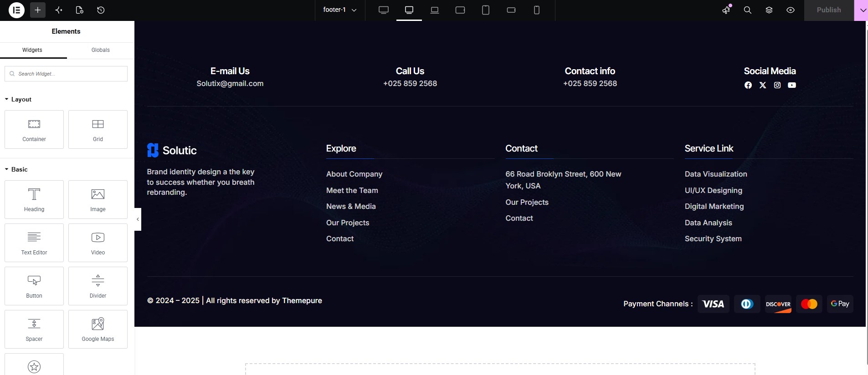Switch to the Globals tab

click(101, 50)
